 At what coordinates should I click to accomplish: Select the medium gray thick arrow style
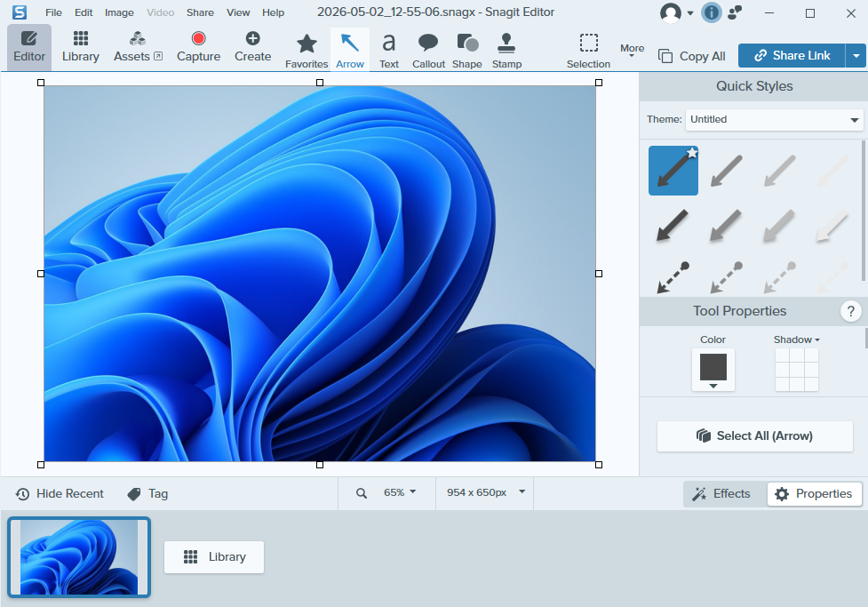pos(726,226)
